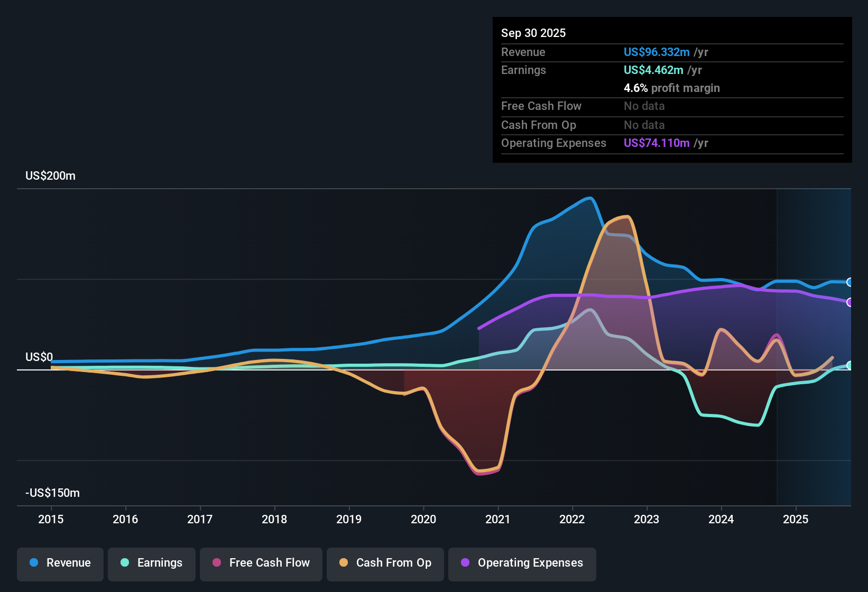Click the orange Cash From Op legend dot

tap(344, 563)
